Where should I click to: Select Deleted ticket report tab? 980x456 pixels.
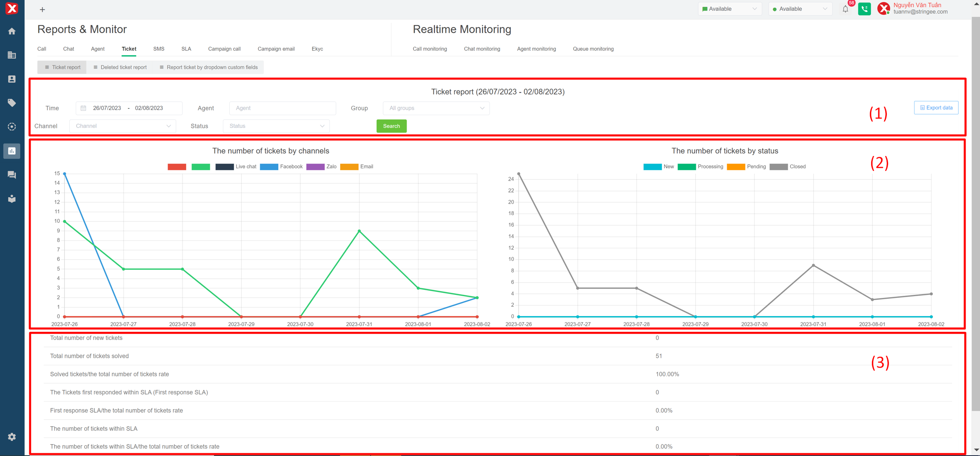click(120, 67)
